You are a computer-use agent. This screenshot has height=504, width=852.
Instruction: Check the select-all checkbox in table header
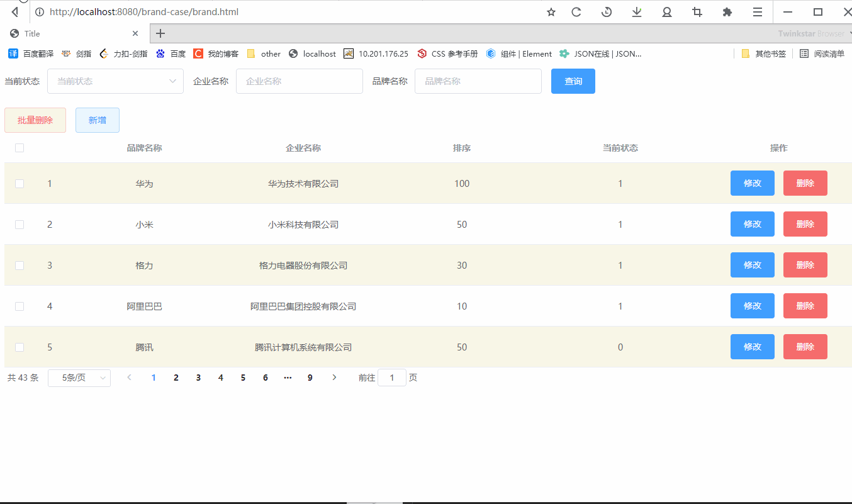[19, 148]
